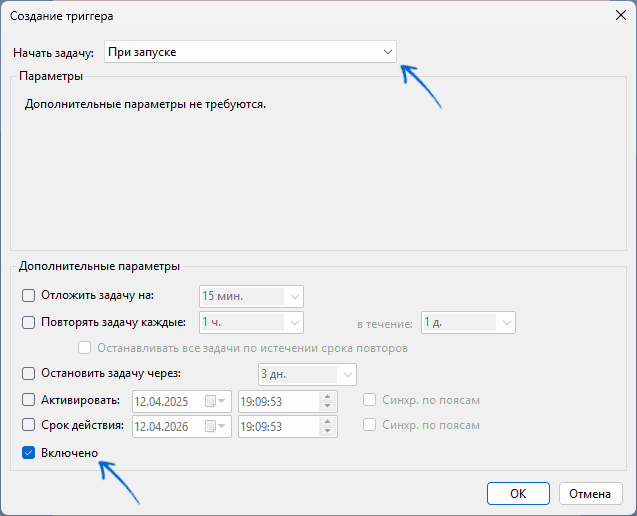The image size is (637, 516).
Task: Toggle the Остановить задачу через checkbox
Action: (x=28, y=375)
